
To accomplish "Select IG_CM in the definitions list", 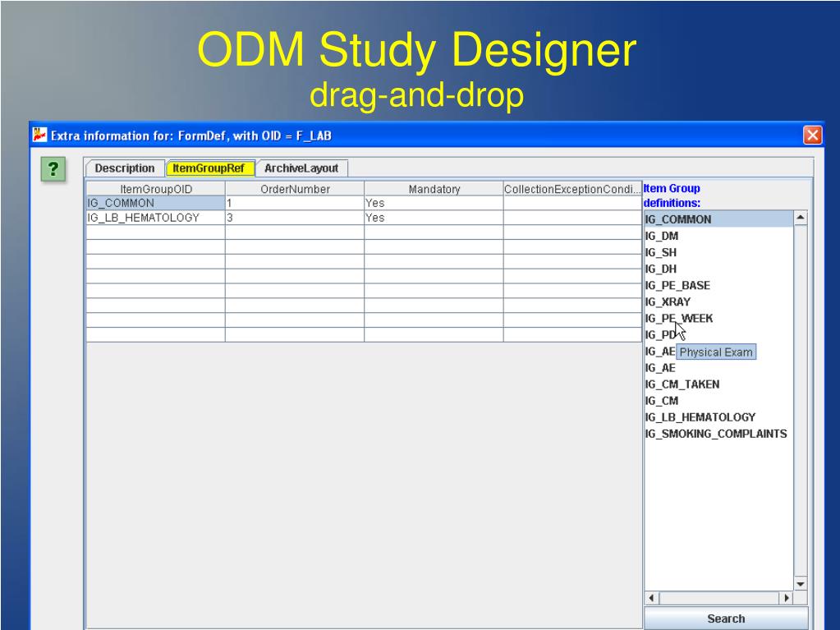I will (x=718, y=401).
